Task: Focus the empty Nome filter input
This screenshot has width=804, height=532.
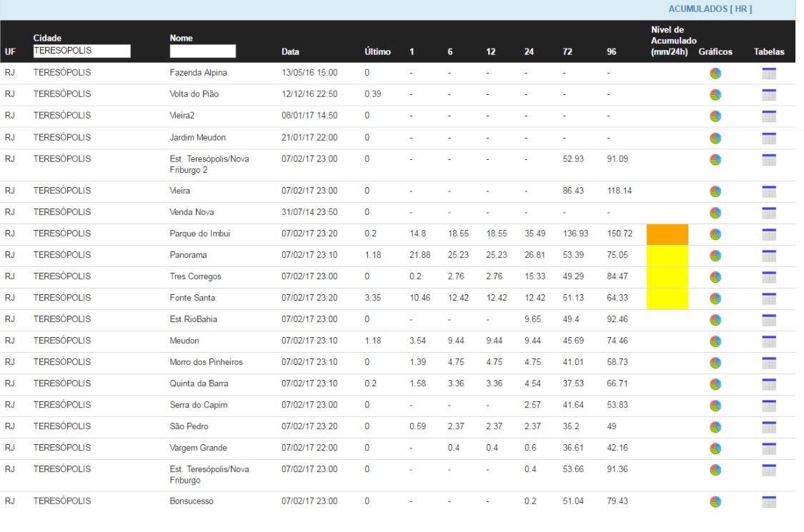Action: point(202,51)
